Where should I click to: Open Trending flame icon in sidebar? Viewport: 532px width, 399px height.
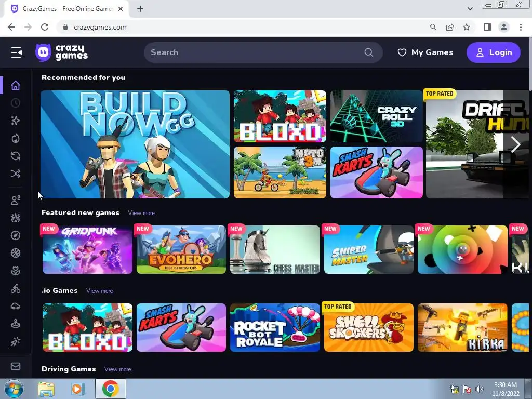point(16,138)
